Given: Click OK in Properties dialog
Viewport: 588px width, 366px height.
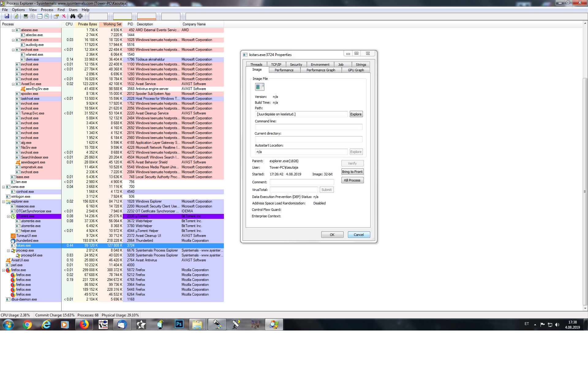Looking at the screenshot, I should [332, 235].
